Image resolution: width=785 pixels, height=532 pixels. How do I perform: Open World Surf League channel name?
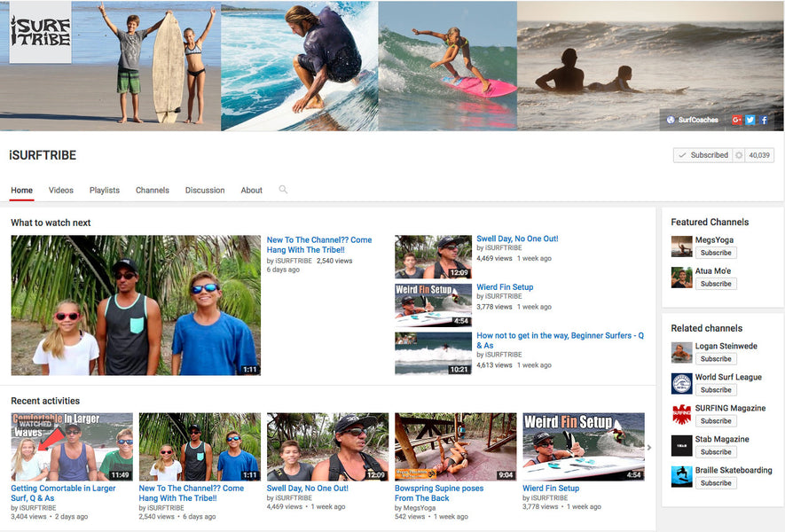point(728,377)
